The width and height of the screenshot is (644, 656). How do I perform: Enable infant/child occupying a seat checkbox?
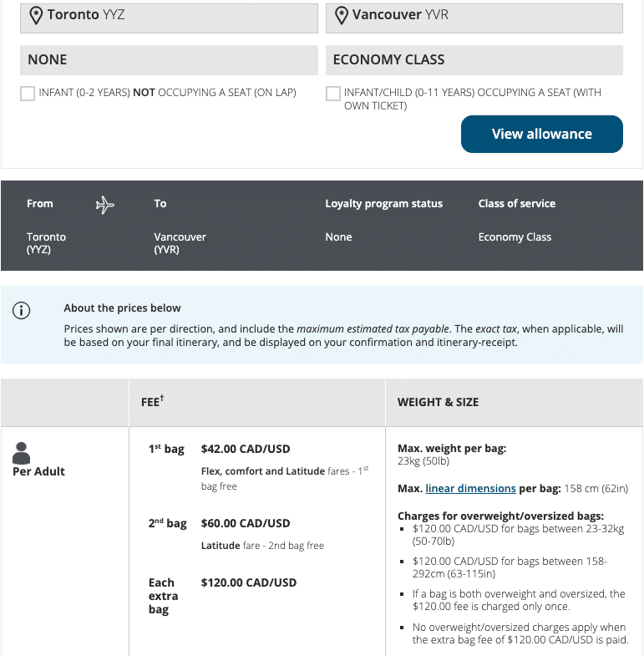point(333,94)
